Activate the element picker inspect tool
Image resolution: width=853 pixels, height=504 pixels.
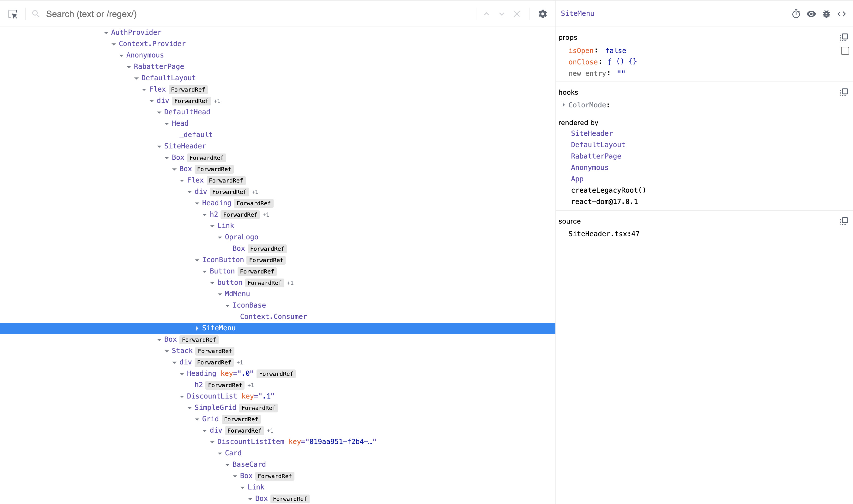pyautogui.click(x=13, y=14)
